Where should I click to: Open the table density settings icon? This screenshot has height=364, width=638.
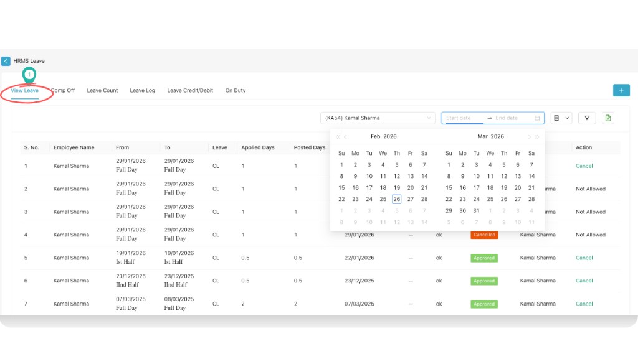point(556,118)
